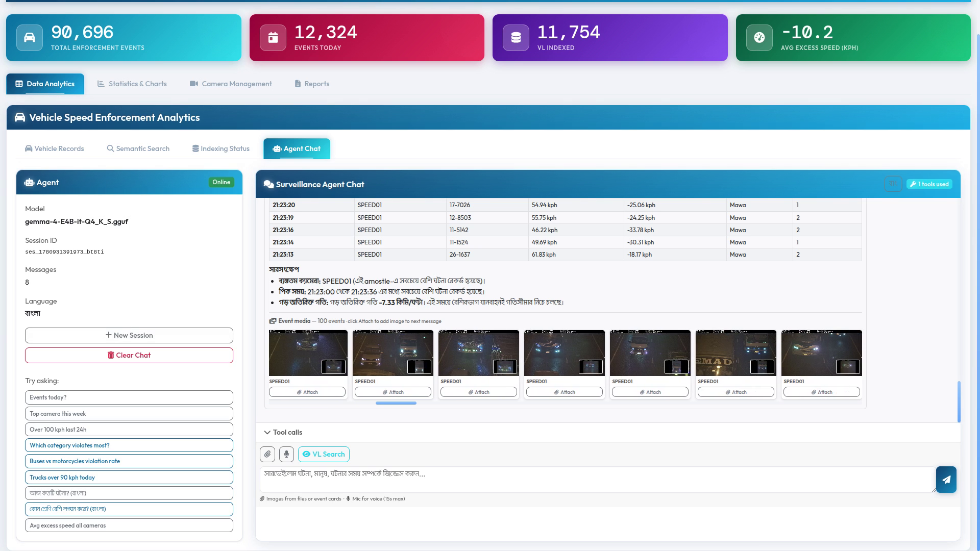This screenshot has width=980, height=551.
Task: Start a New Session
Action: click(129, 335)
